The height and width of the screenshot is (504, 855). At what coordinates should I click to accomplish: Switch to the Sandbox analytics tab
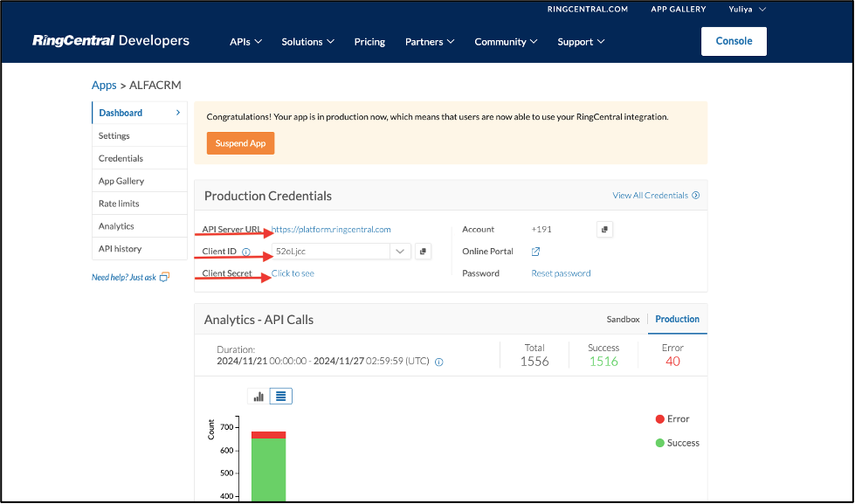click(623, 319)
